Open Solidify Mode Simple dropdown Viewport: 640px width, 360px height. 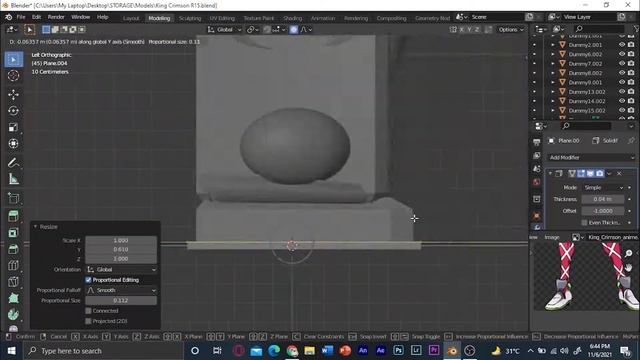603,187
